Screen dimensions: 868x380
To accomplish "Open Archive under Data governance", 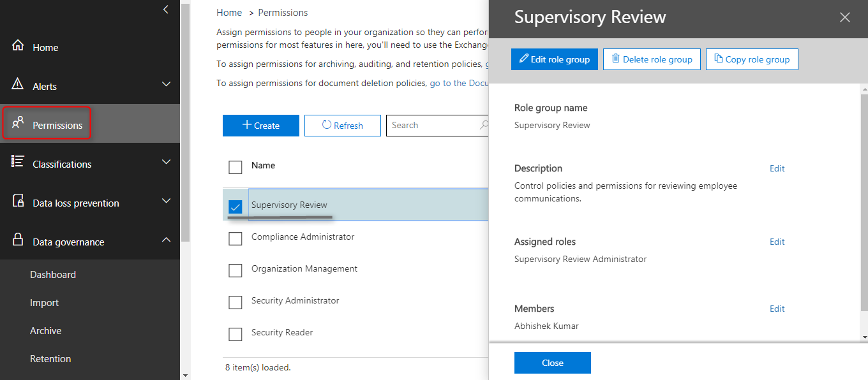I will (46, 331).
